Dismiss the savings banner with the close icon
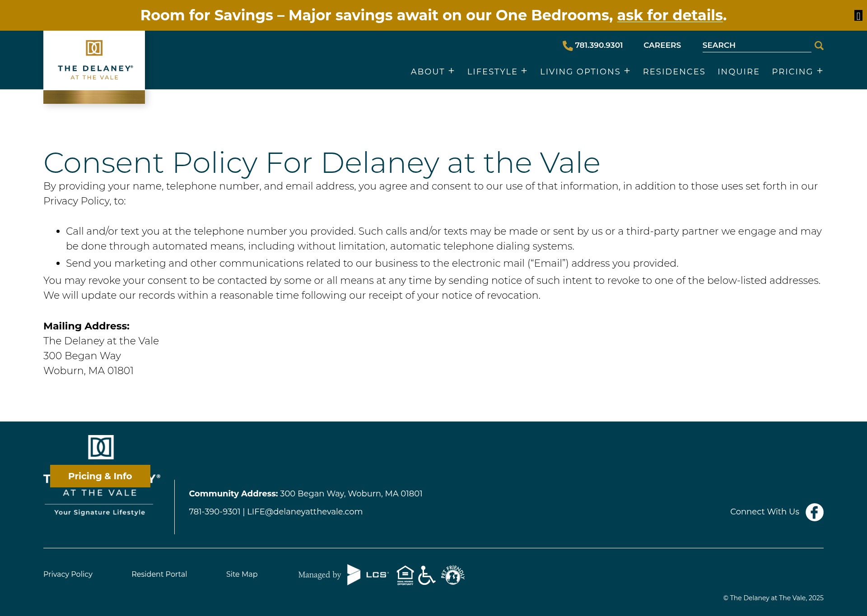 pos(858,16)
